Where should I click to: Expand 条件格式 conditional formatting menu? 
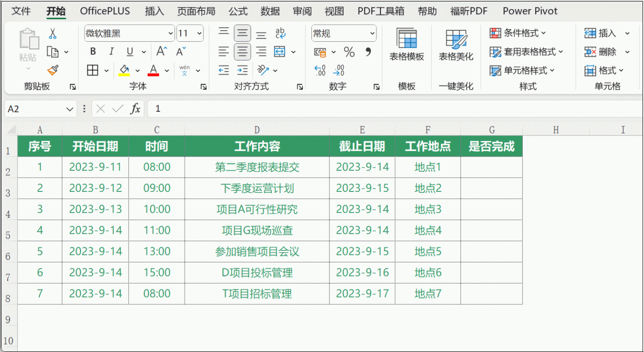pyautogui.click(x=518, y=33)
